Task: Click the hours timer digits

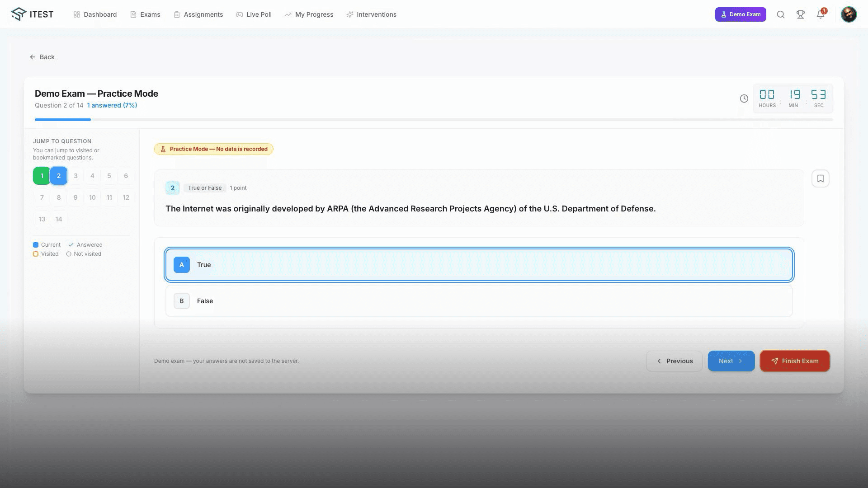Action: point(767,94)
